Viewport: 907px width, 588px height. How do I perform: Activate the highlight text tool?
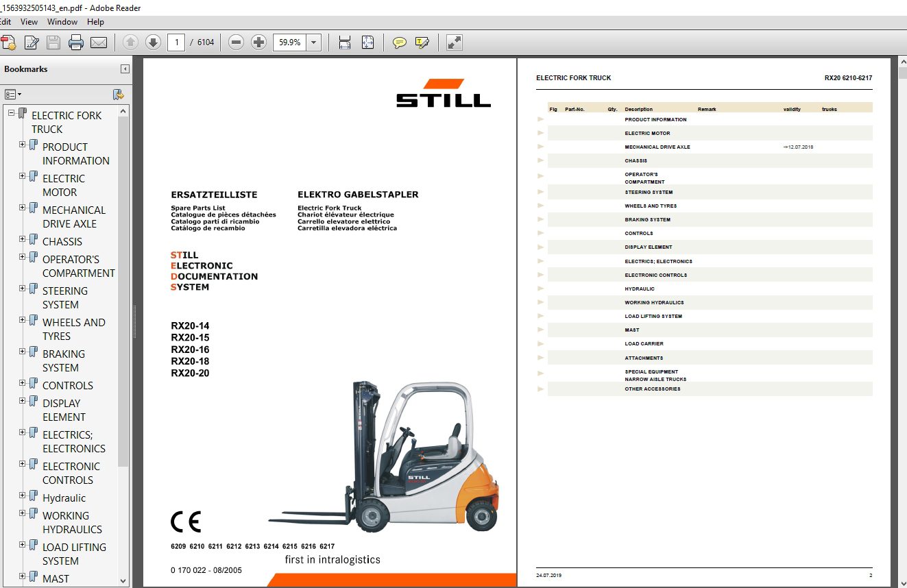pos(422,42)
